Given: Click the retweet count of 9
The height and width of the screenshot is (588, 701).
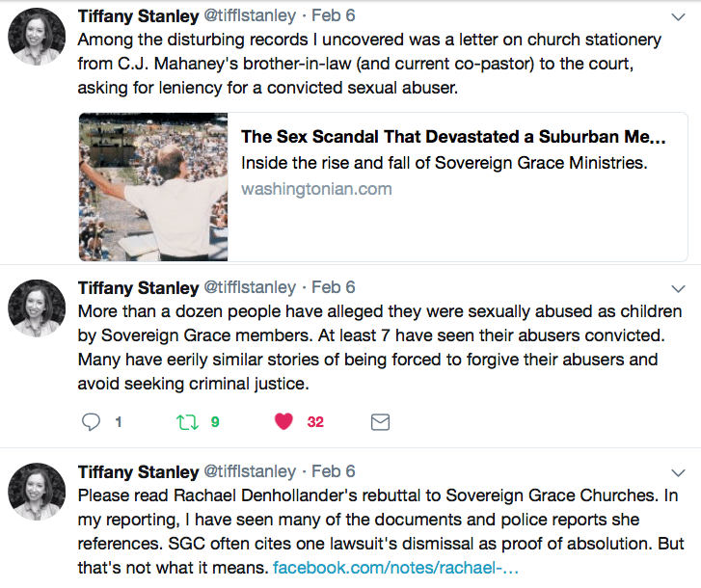Looking at the screenshot, I should coord(215,422).
